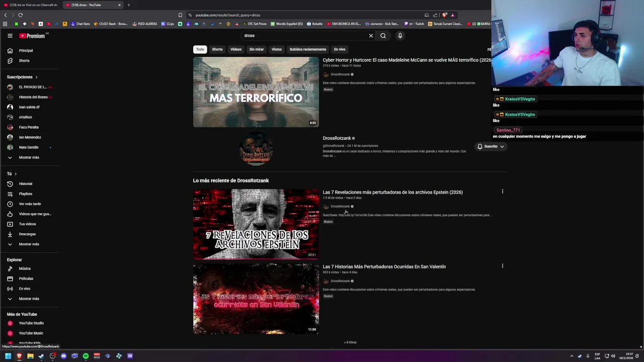Viewport: 644px width, 362px height.
Task: Open File Explorer from the taskbar
Action: 30,356
